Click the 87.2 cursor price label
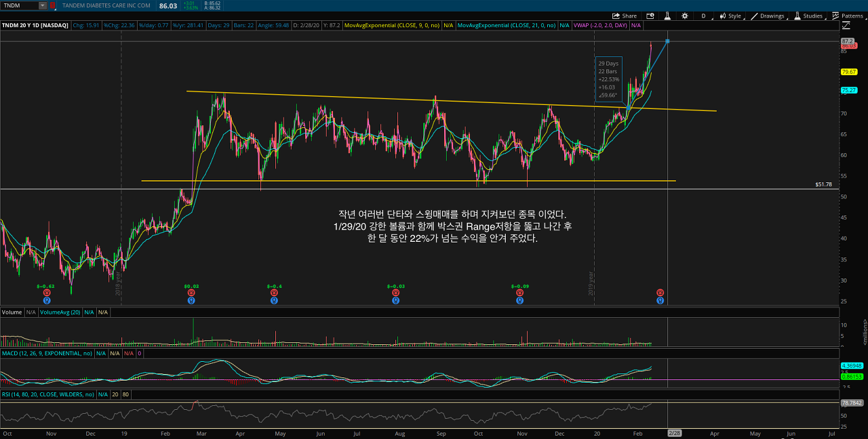 coord(848,41)
